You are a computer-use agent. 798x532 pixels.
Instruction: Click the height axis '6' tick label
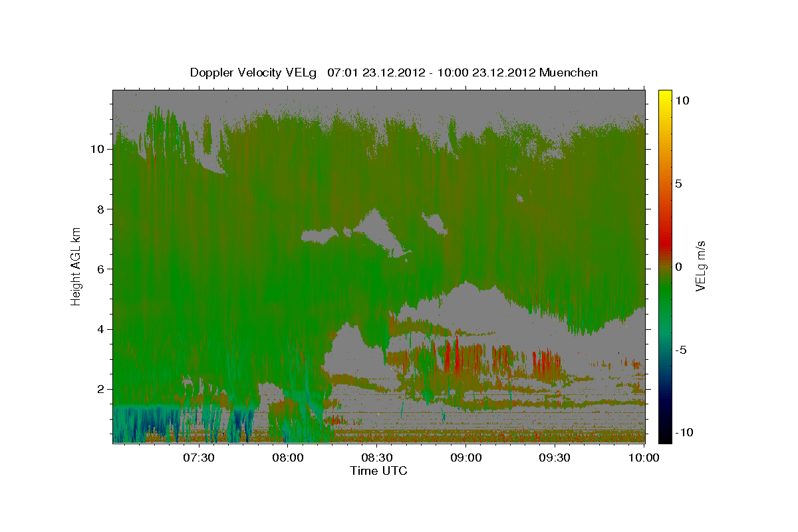[101, 269]
